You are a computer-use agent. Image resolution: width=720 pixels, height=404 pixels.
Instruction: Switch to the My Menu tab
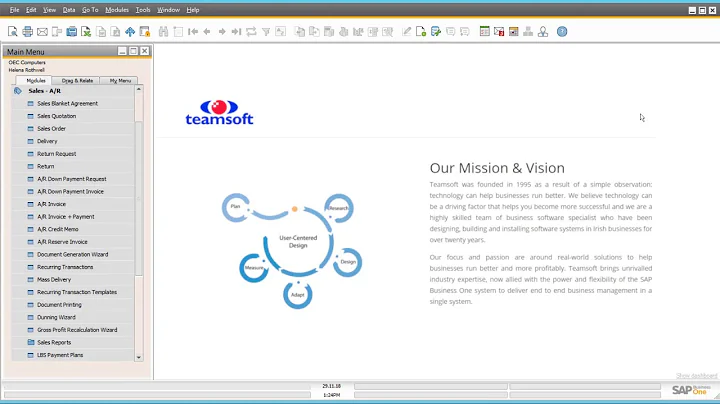point(120,80)
